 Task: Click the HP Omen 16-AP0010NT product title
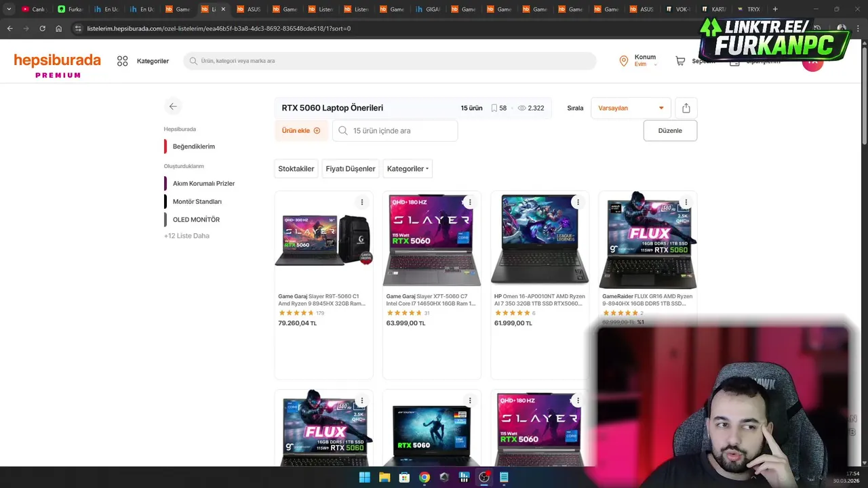[x=539, y=300]
